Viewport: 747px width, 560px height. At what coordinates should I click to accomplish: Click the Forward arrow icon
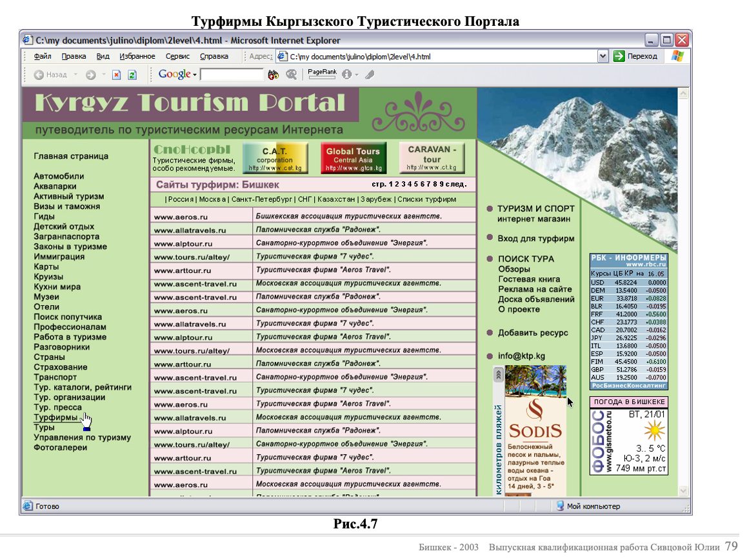click(90, 75)
